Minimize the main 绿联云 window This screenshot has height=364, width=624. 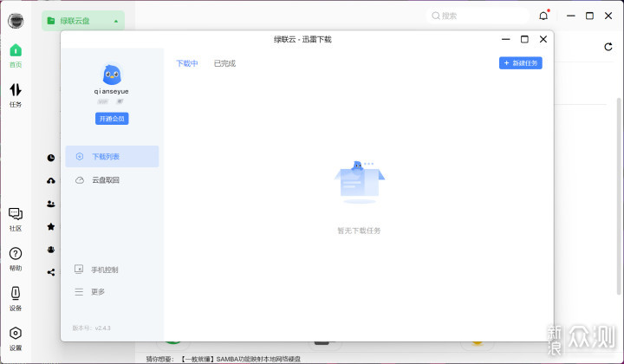click(571, 16)
